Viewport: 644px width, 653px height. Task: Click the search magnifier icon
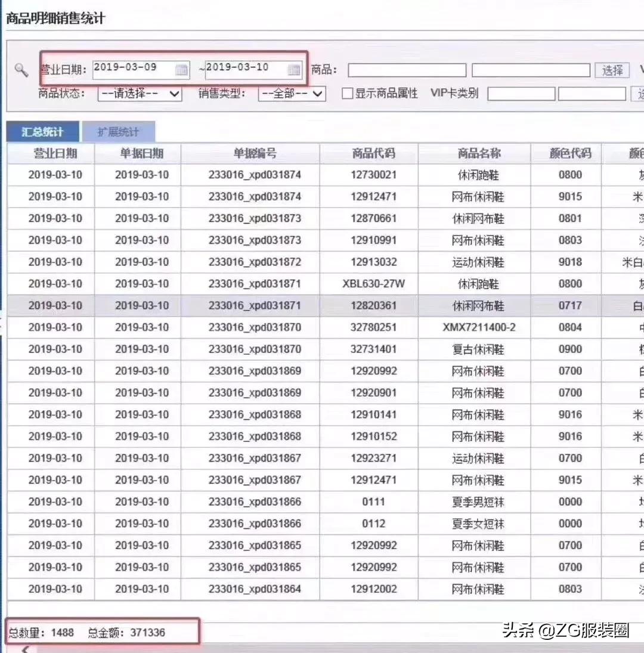click(x=22, y=71)
